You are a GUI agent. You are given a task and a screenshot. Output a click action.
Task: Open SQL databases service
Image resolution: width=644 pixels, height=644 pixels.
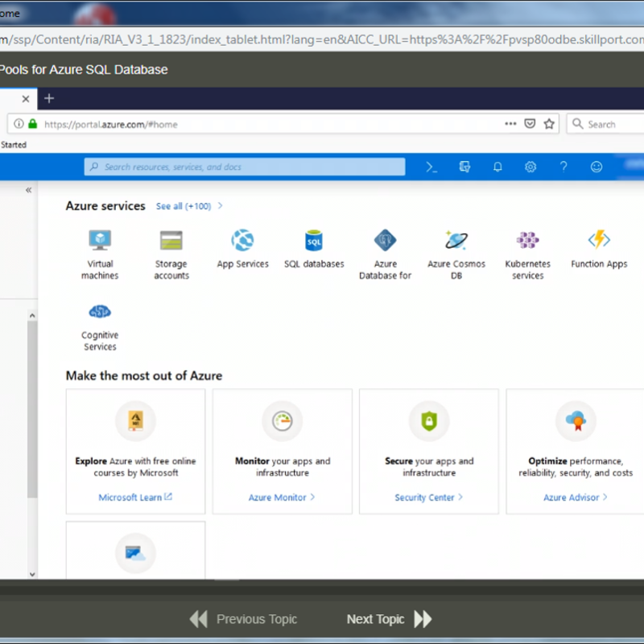(314, 249)
